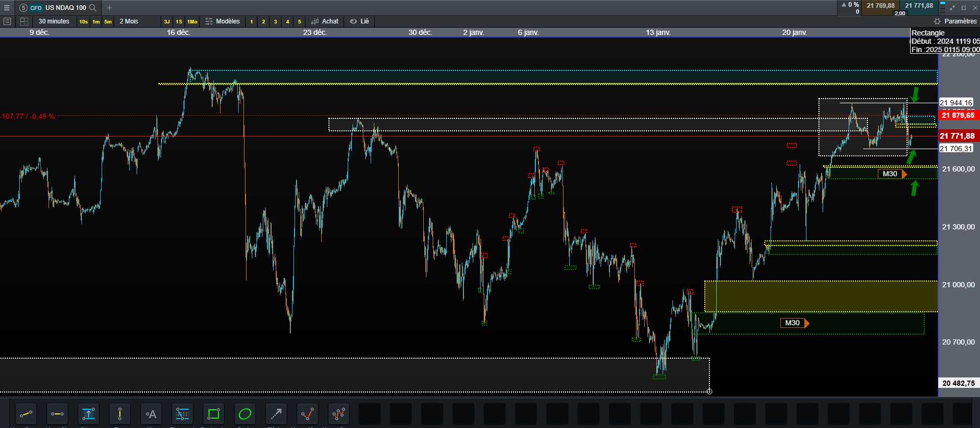
Task: Select the green ellipse drawing tool
Action: coord(245,414)
